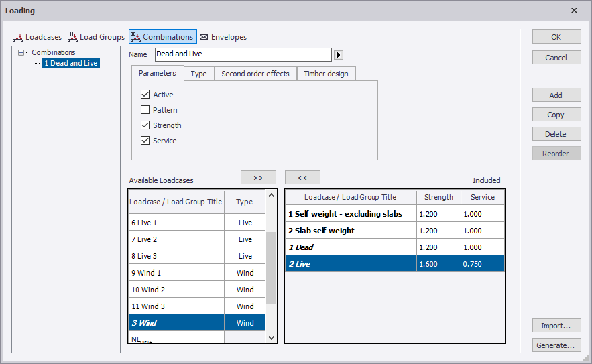Select '6 Live 1' in Available Loadcases
The height and width of the screenshot is (364, 592).
[196, 223]
